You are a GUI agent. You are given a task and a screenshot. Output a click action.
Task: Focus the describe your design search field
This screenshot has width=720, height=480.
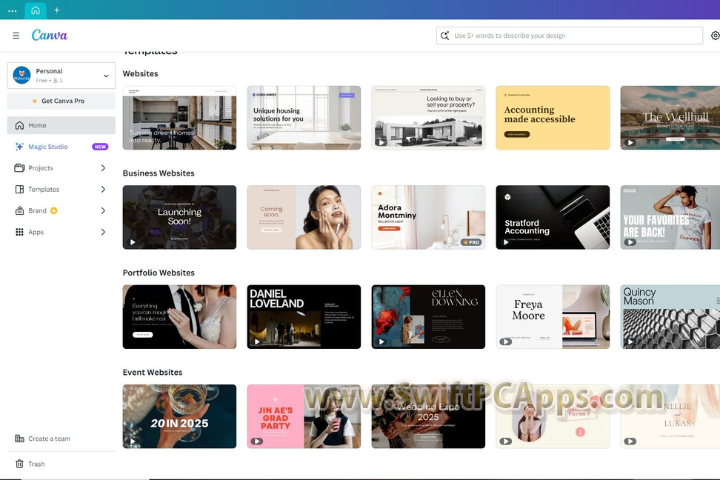569,35
